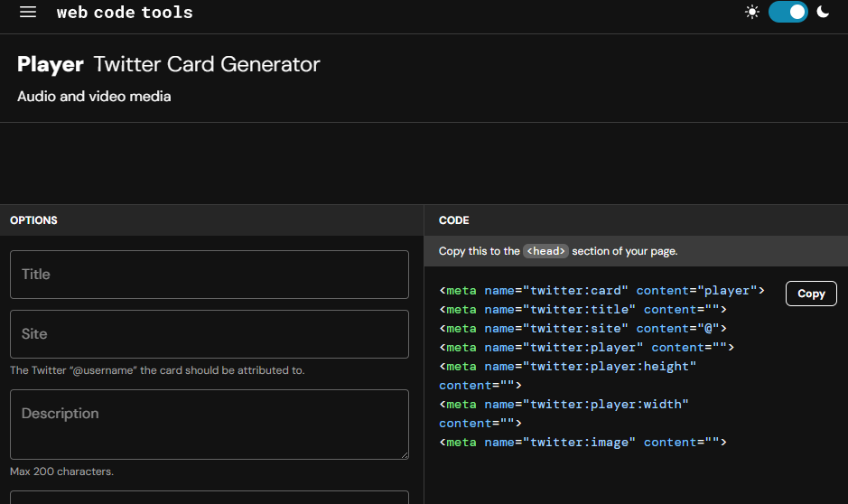
Task: Click into the Title input field
Action: 210,275
